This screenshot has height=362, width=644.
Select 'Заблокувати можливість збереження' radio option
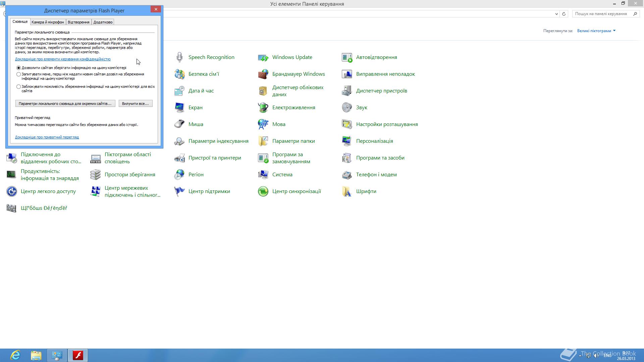pos(19,86)
